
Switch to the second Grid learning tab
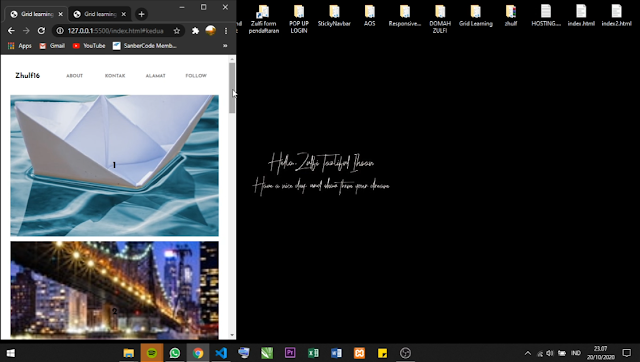[100, 14]
